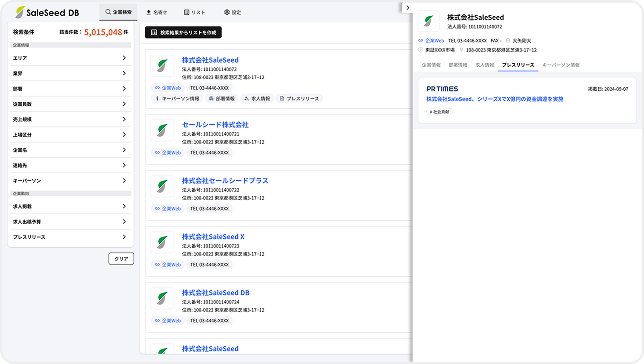
Task: Open the 名寄せ tab with the upload icon
Action: (x=156, y=12)
